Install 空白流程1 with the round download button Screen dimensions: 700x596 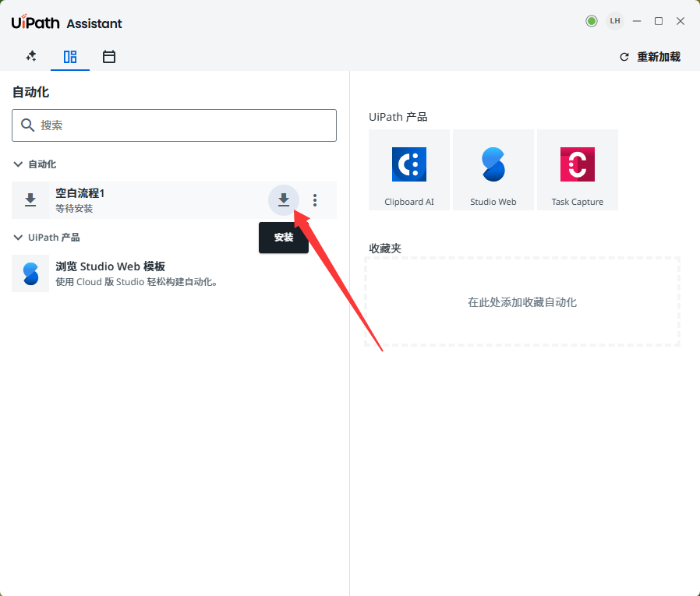(x=284, y=200)
